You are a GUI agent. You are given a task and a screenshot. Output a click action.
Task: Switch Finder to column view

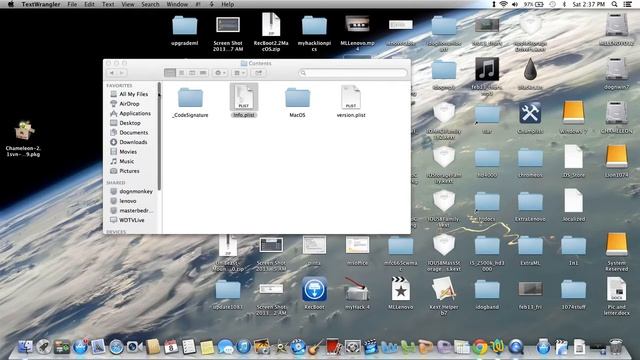[x=192, y=73]
